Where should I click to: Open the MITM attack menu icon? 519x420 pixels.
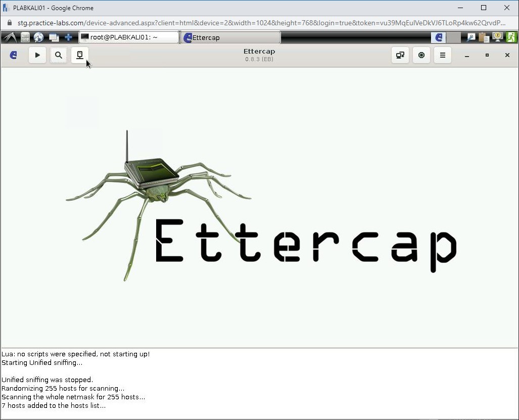tap(400, 55)
